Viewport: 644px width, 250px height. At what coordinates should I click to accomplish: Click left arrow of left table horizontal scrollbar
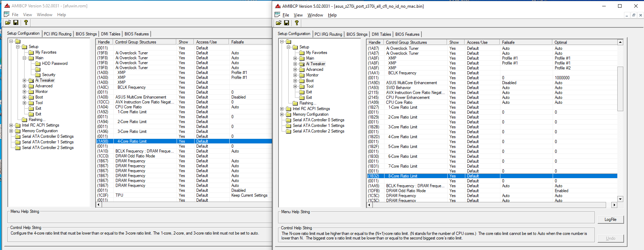point(99,205)
